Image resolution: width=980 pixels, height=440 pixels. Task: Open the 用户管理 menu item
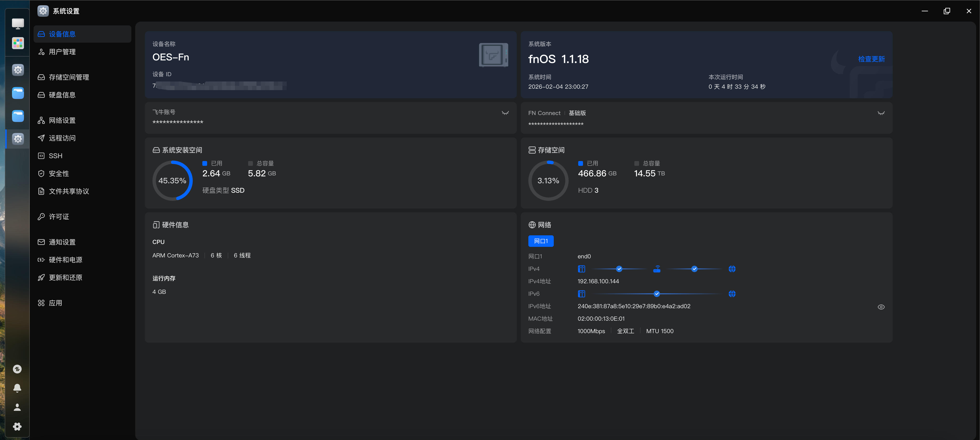(62, 52)
